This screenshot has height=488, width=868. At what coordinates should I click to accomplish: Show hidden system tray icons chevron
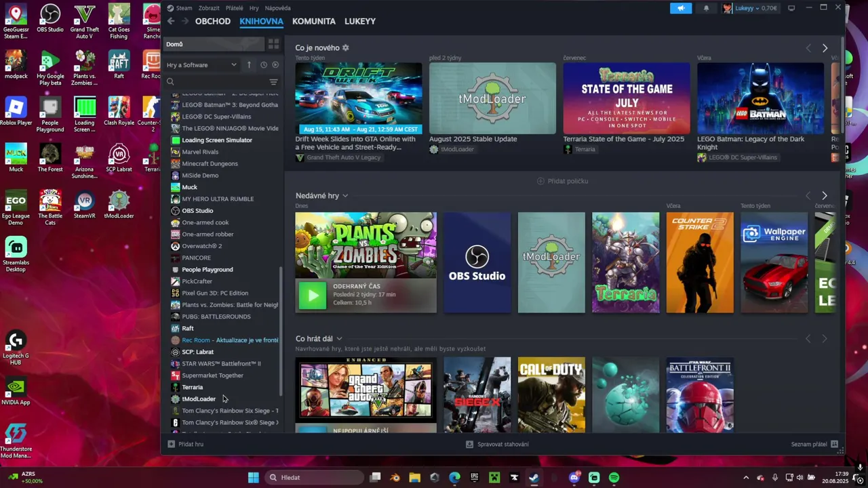[x=746, y=478]
